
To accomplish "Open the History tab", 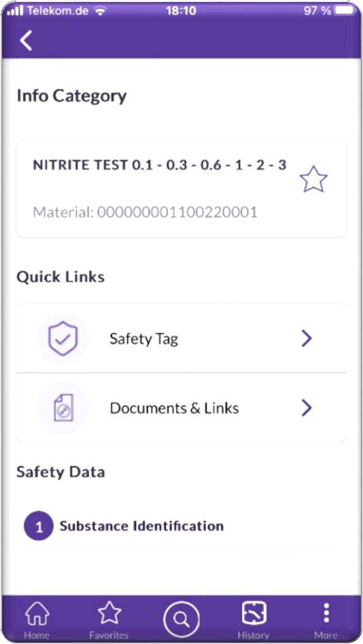I will tap(254, 620).
